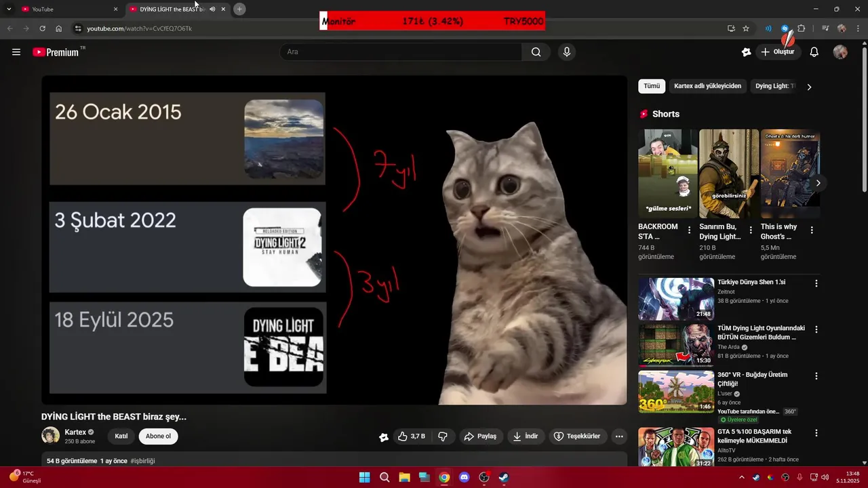Close the DYING LIGHT the BEAST tab
The image size is (868, 488).
[x=223, y=9]
